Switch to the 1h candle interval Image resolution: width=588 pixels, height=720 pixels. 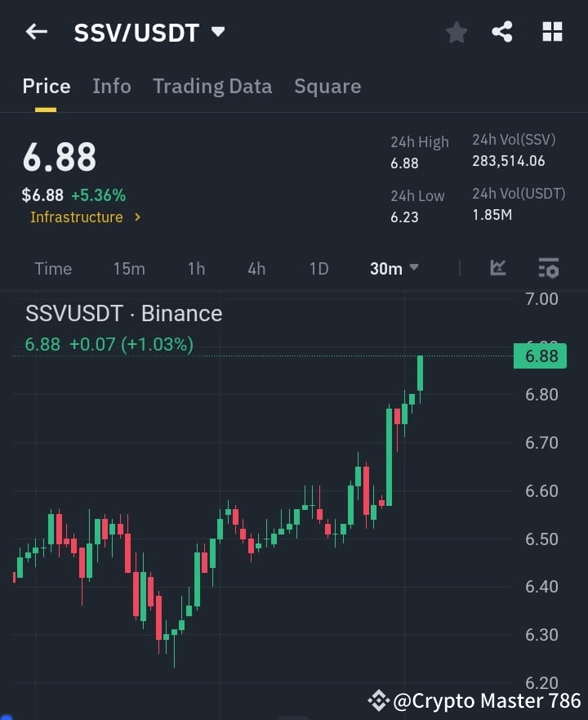[x=196, y=268]
